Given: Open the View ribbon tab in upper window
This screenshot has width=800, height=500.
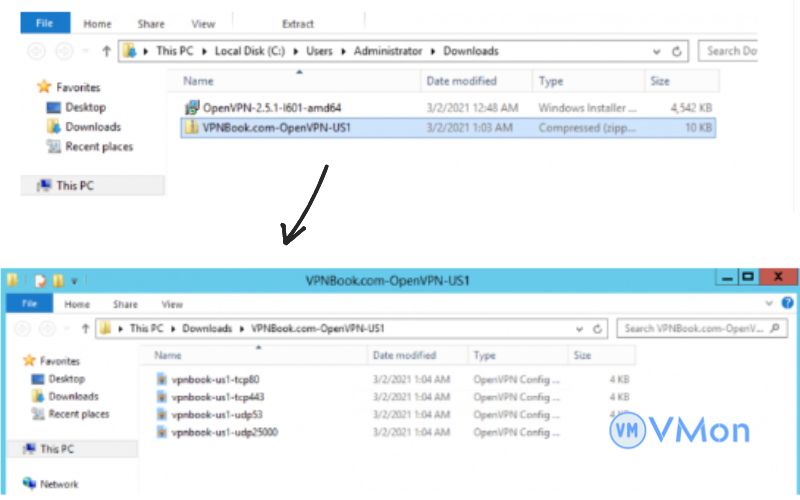Looking at the screenshot, I should pos(203,24).
